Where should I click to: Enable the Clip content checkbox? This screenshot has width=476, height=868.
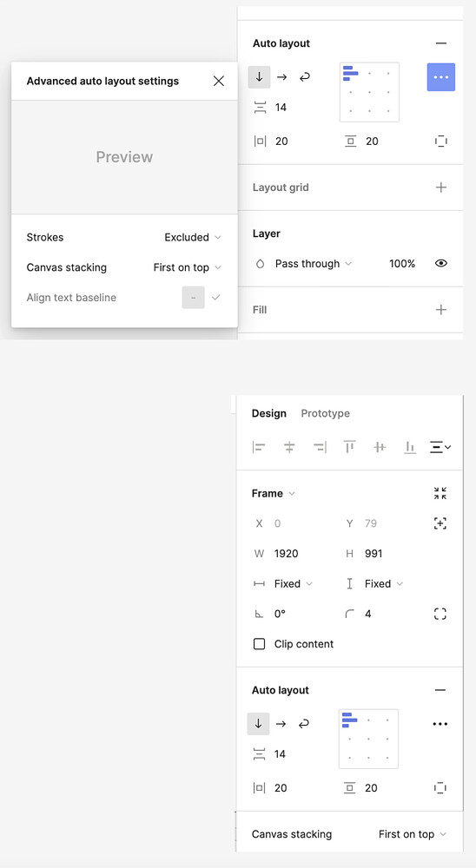coord(259,644)
